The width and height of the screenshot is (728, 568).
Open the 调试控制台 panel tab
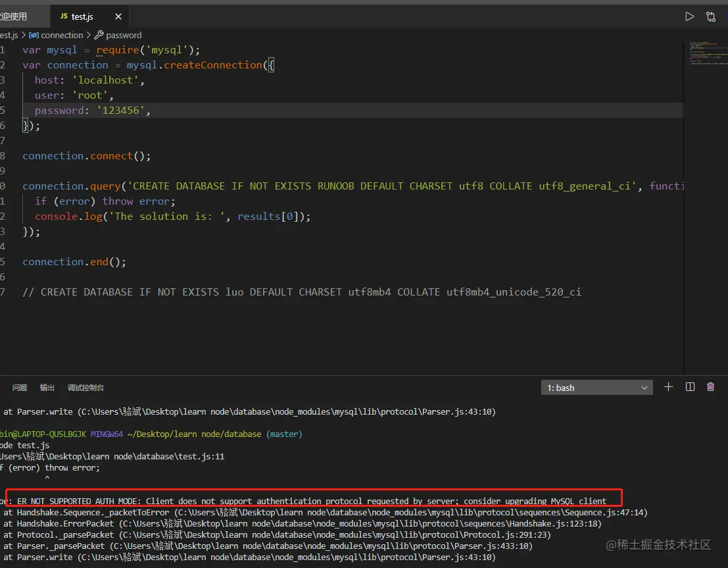pos(86,388)
